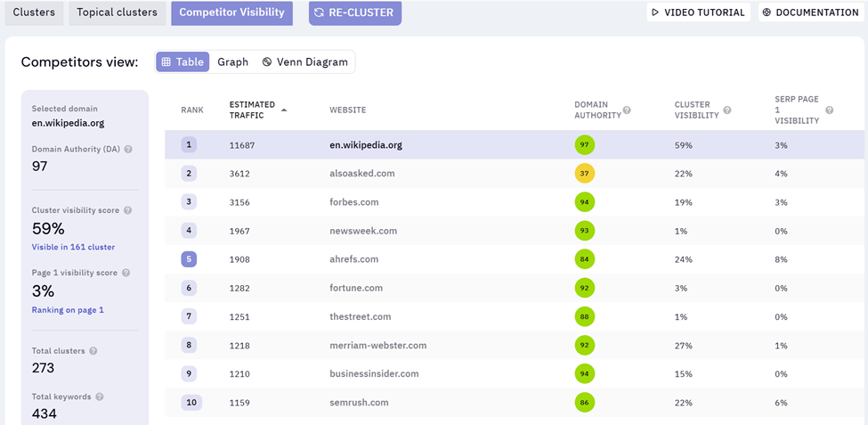This screenshot has height=425, width=868.
Task: Select the en.wikipedia.org website row
Action: coord(516,145)
